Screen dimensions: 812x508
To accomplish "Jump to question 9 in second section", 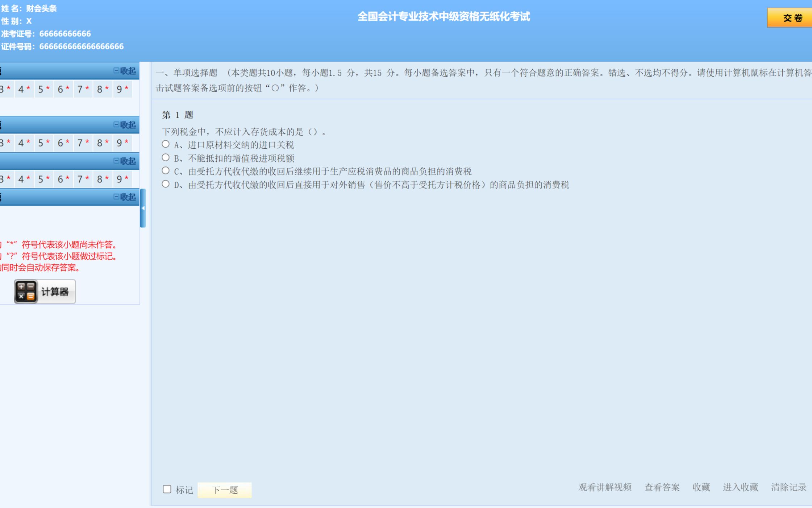I will [x=122, y=143].
